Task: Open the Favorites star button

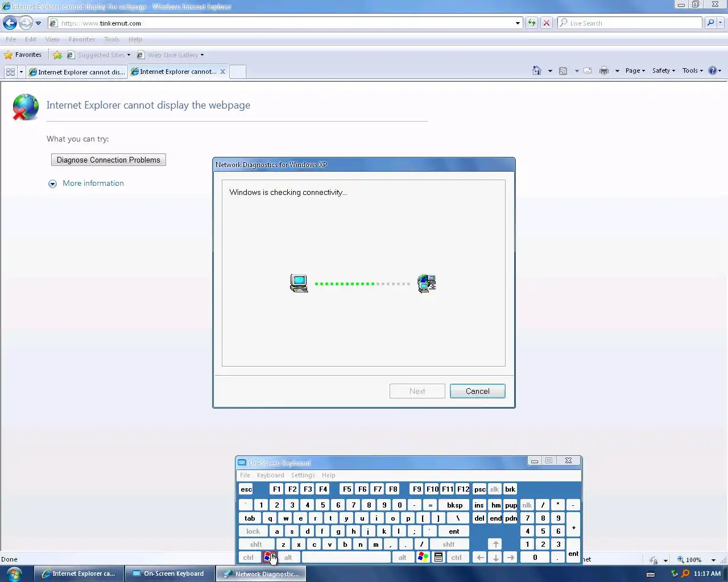Action: pos(23,55)
